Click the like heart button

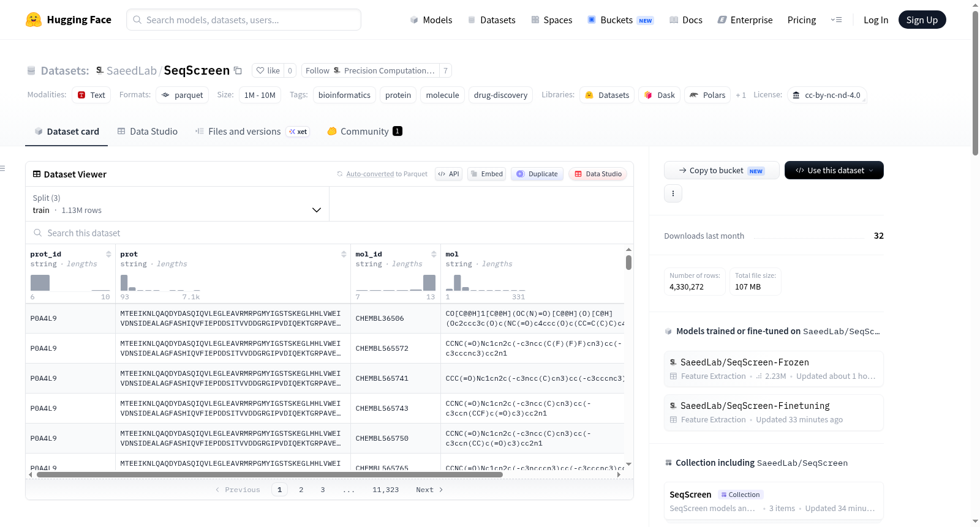click(268, 70)
